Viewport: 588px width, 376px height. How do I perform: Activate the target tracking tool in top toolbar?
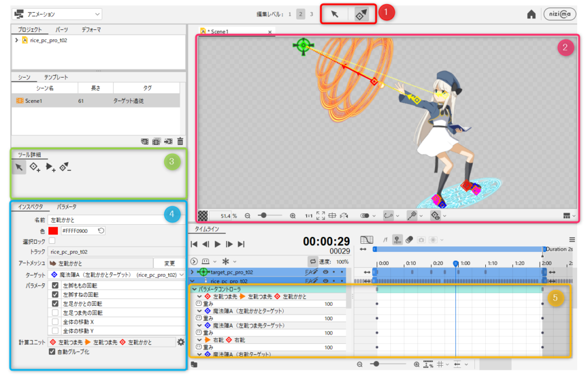362,14
